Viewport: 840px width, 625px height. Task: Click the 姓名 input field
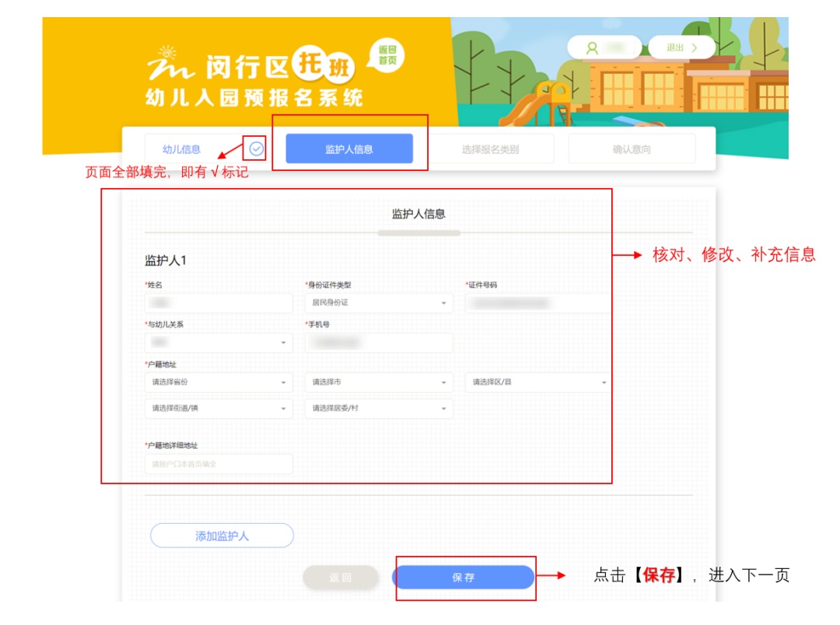[x=219, y=303]
